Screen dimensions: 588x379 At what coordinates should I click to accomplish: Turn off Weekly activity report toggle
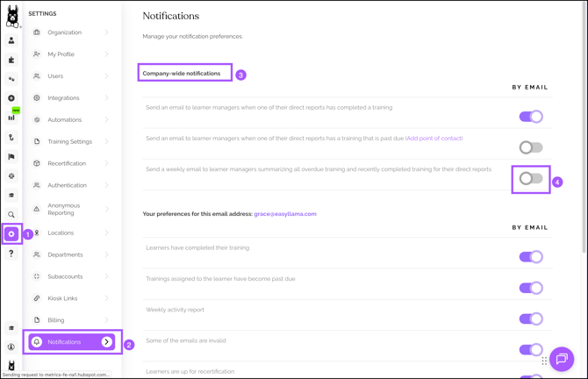click(531, 318)
